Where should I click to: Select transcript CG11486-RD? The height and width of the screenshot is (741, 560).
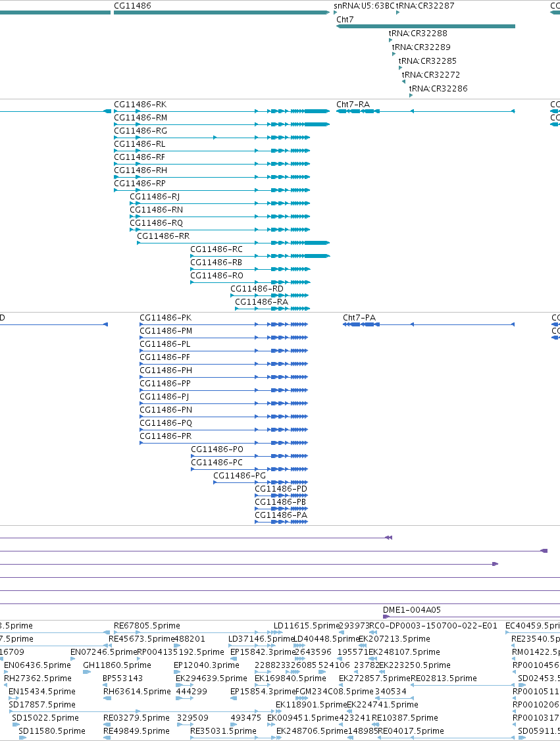tap(257, 289)
